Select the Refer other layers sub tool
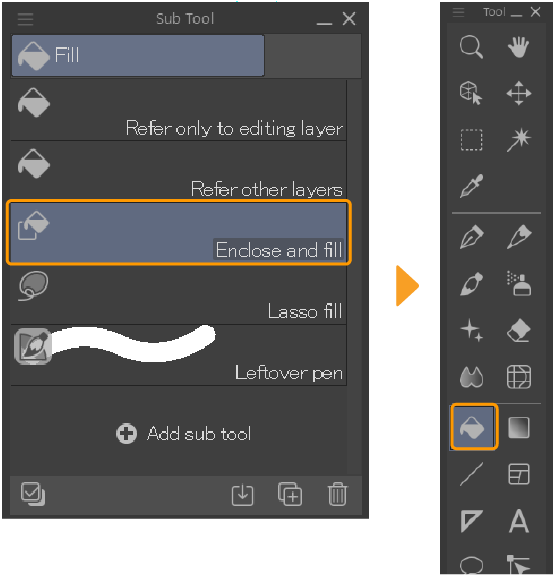The image size is (556, 576). (178, 172)
